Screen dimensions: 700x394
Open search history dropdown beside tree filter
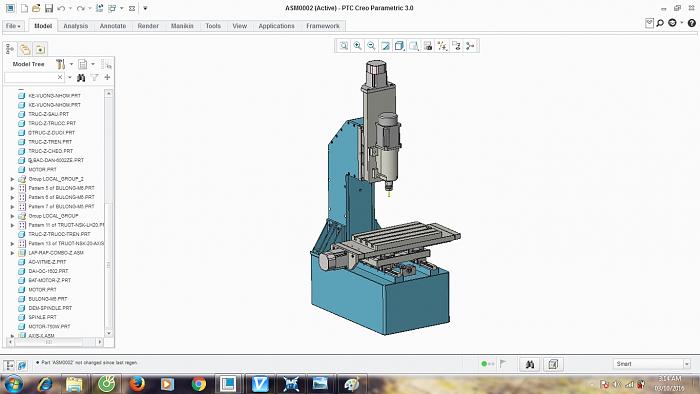(x=70, y=78)
